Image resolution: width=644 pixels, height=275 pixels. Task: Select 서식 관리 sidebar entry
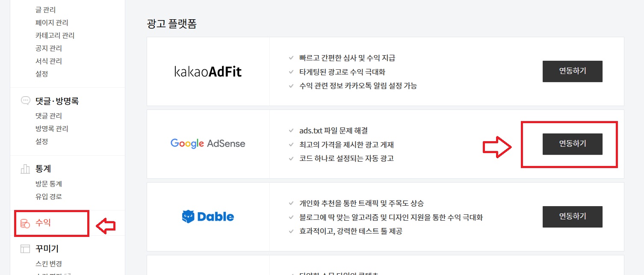click(48, 61)
